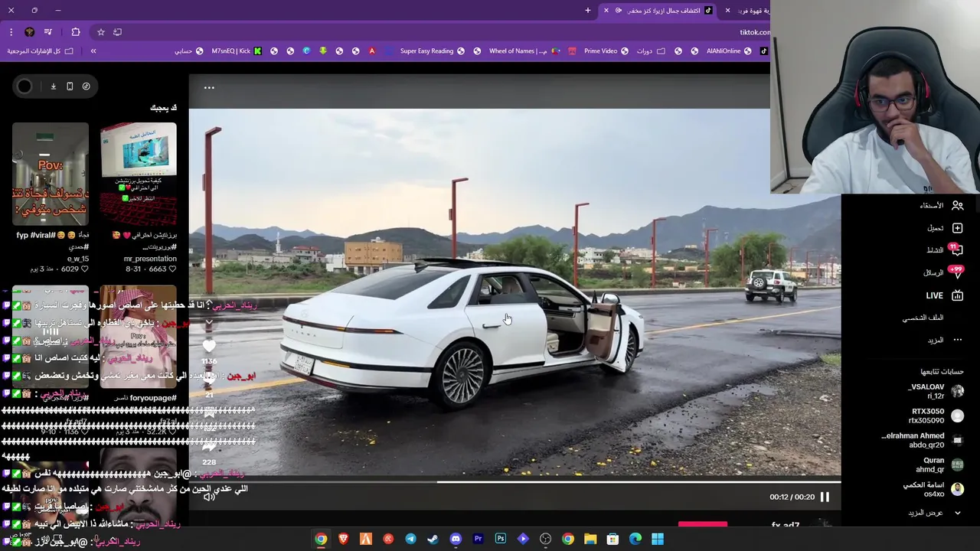This screenshot has height=551, width=980.
Task: Open Adobe Photoshop from the taskbar
Action: (x=501, y=539)
